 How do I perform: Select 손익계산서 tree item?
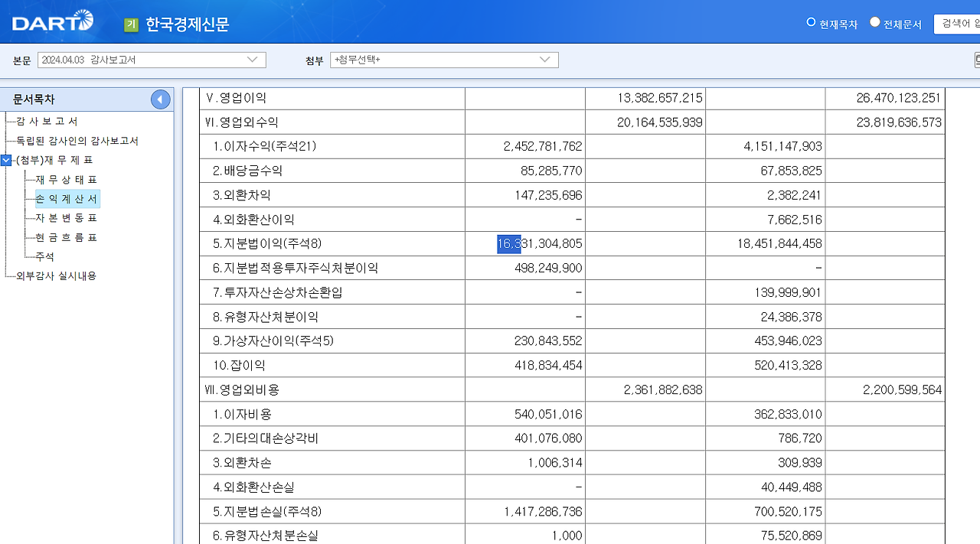coord(67,199)
